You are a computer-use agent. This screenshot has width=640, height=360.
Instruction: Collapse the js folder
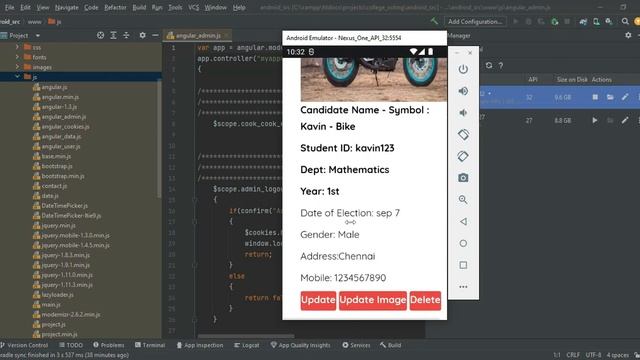(17, 76)
